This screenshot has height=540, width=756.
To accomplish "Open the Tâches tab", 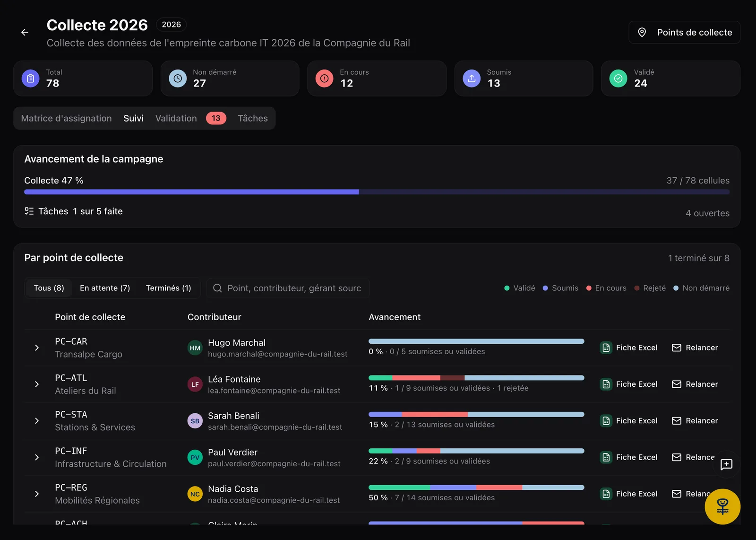I will 253,118.
